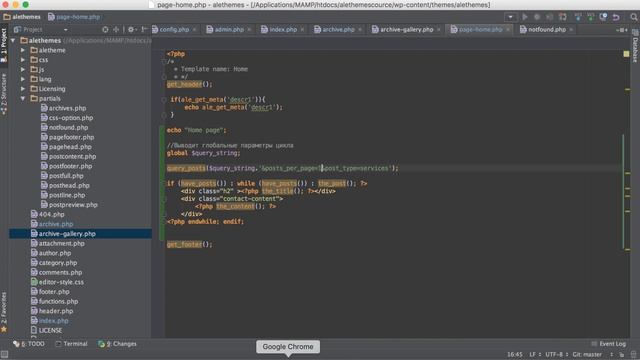Change UTF-8 file encoding in status bar
This screenshot has height=360, width=640.
[557, 355]
